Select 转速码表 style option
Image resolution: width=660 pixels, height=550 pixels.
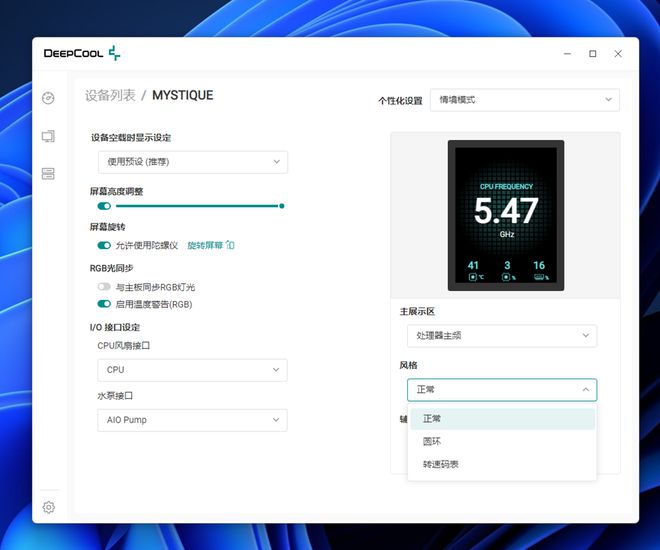click(x=502, y=464)
